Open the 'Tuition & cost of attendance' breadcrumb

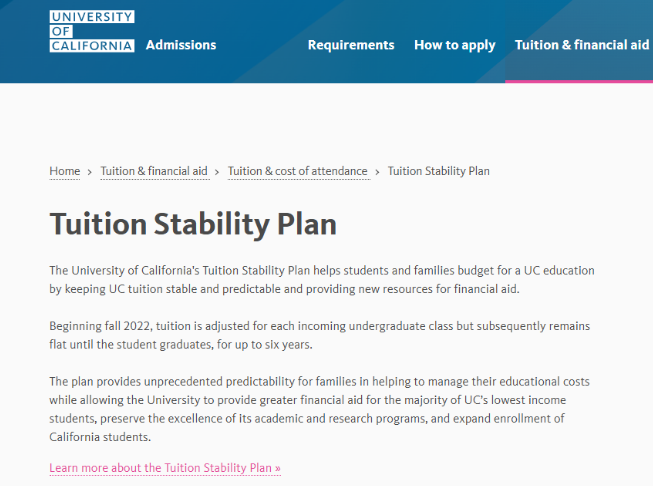pos(298,171)
